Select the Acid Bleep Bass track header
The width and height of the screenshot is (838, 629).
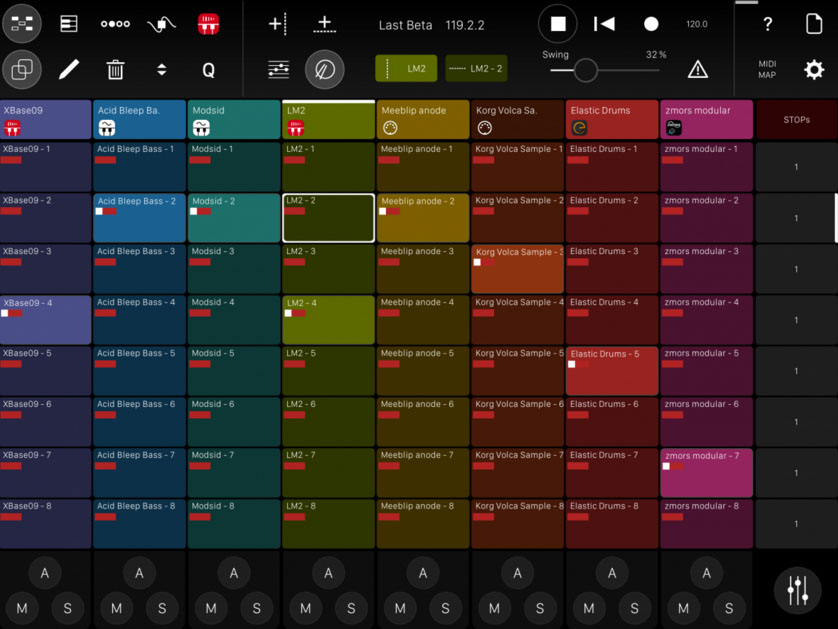[139, 119]
